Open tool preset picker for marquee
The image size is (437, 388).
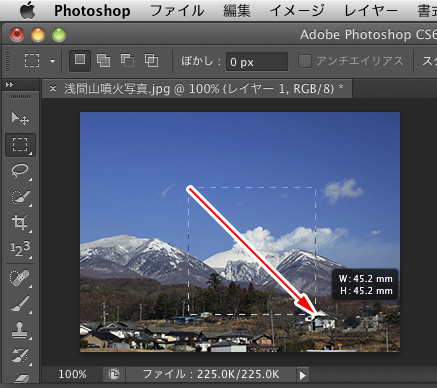52,61
